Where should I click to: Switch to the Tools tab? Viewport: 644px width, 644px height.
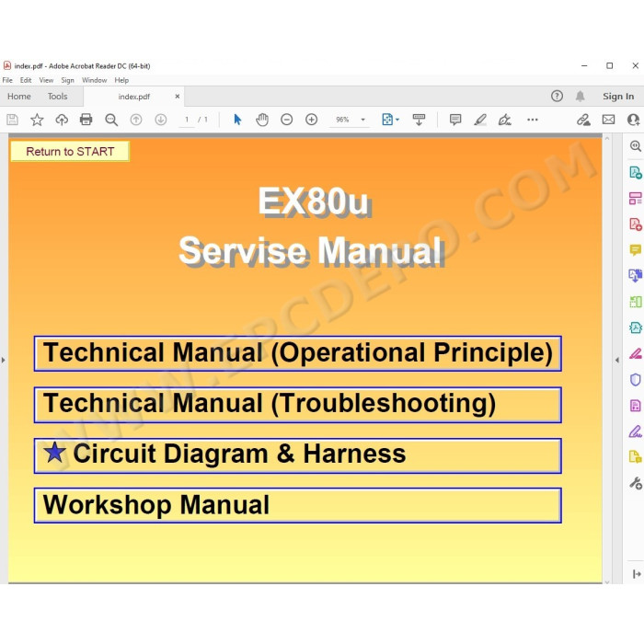(57, 96)
